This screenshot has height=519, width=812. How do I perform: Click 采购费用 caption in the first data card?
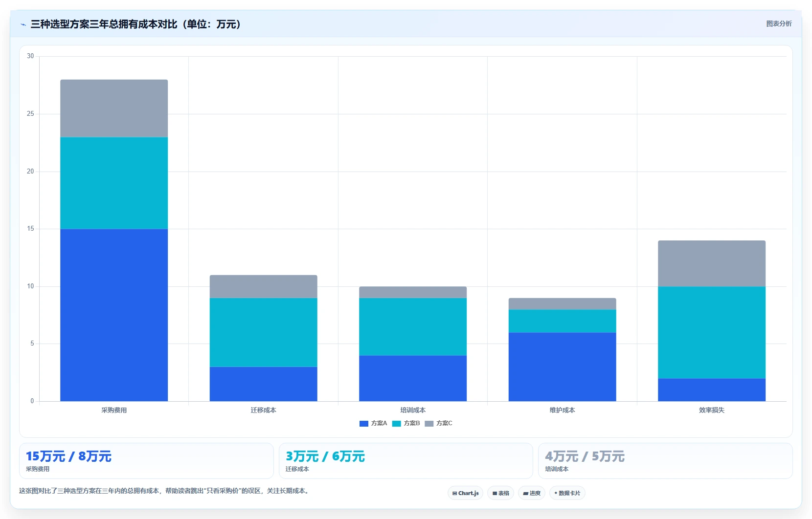click(38, 469)
